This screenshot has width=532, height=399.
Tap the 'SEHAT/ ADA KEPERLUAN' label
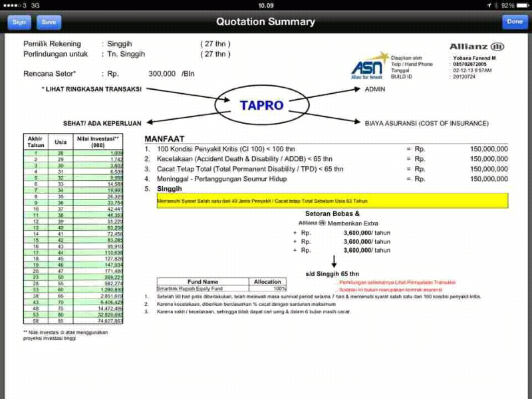pyautogui.click(x=102, y=124)
